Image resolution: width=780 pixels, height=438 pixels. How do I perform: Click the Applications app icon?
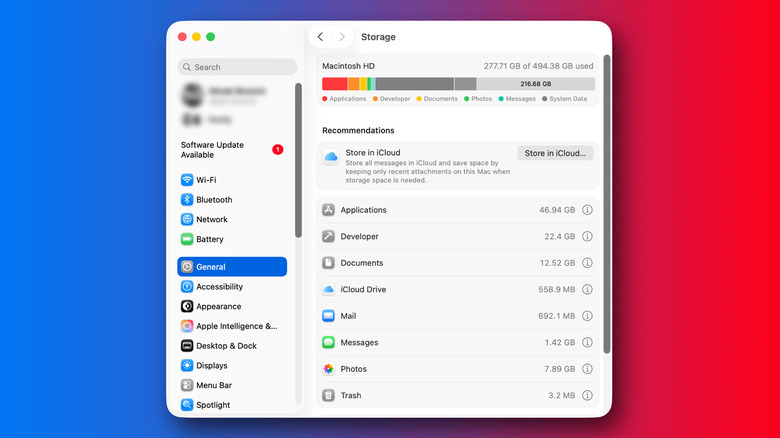point(328,210)
